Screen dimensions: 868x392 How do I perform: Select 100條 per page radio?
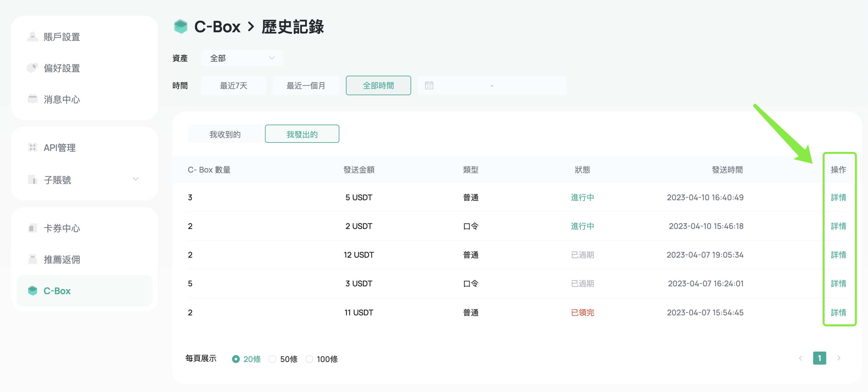pyautogui.click(x=309, y=359)
